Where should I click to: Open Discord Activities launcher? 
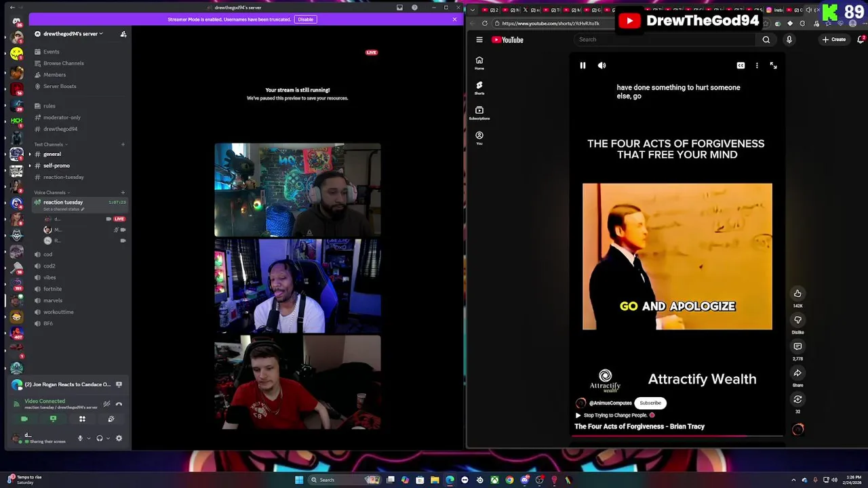82,419
